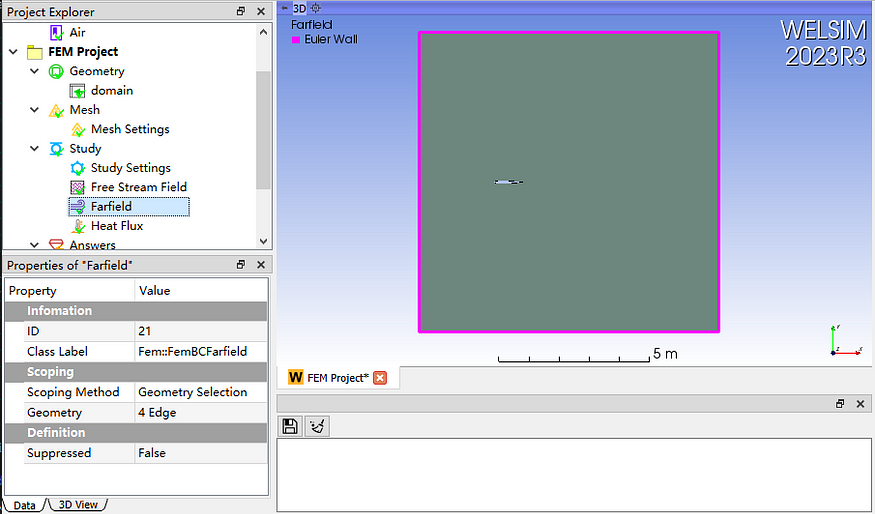Close the output window panel
This screenshot has height=514, width=875.
point(860,403)
